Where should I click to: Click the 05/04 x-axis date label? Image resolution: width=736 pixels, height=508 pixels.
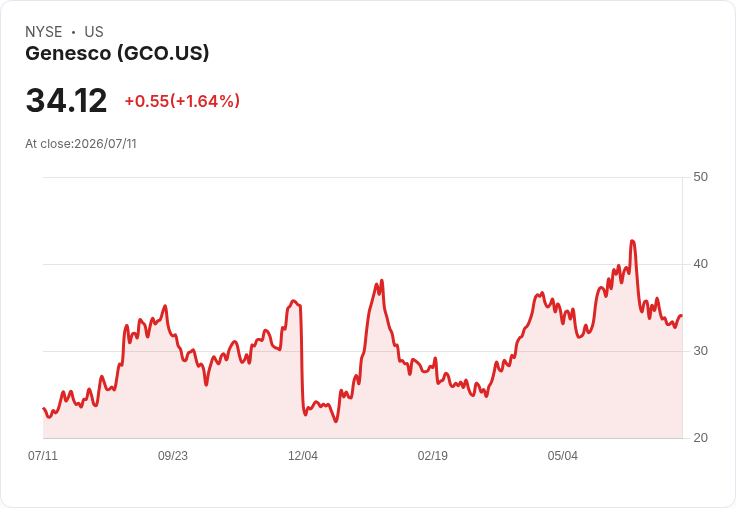563,456
